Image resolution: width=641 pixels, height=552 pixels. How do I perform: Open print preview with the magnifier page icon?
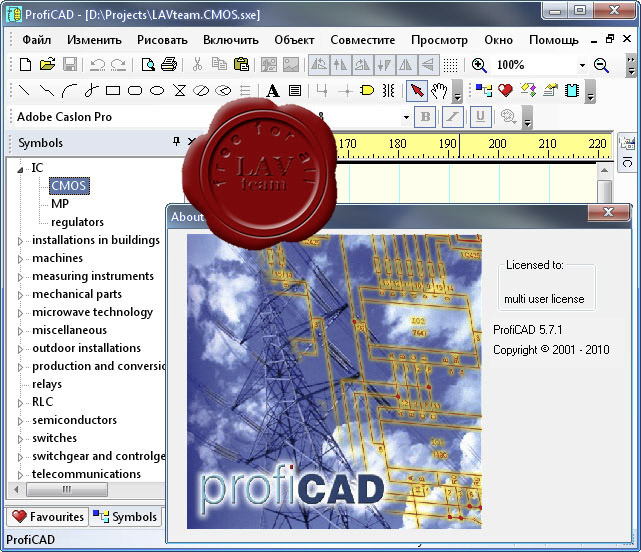tap(148, 65)
